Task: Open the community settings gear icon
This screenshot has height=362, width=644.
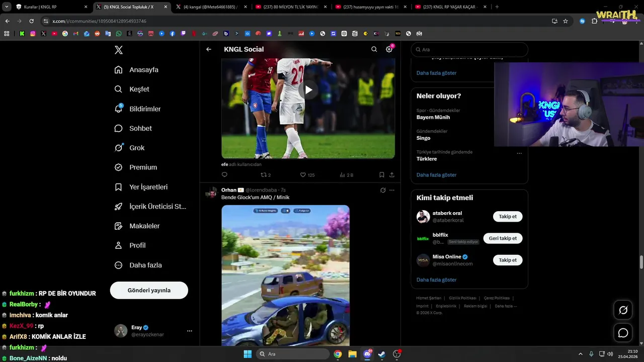Action: 389,49
